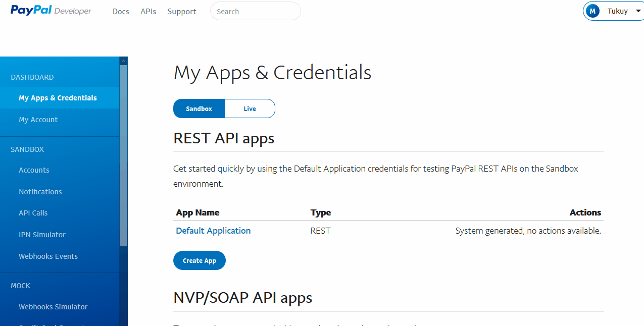644x326 pixels.
Task: Go to Support page
Action: tap(182, 12)
